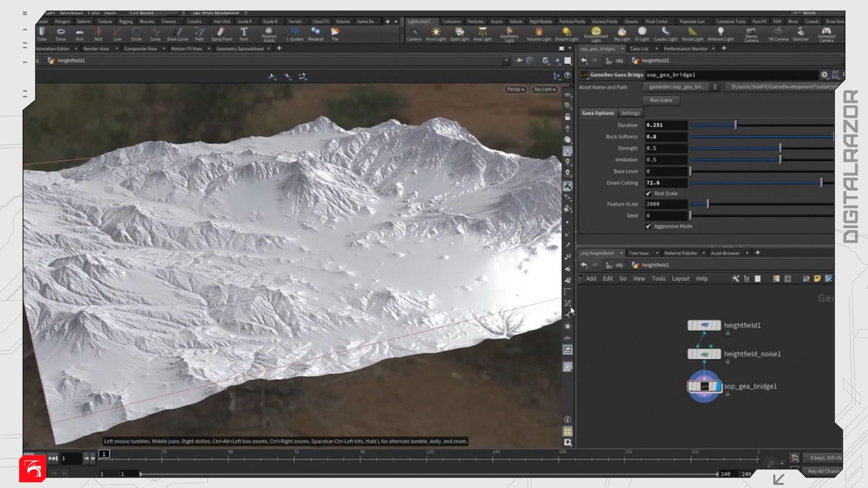
Task: Select the Metaball shelf tool
Action: (x=316, y=33)
